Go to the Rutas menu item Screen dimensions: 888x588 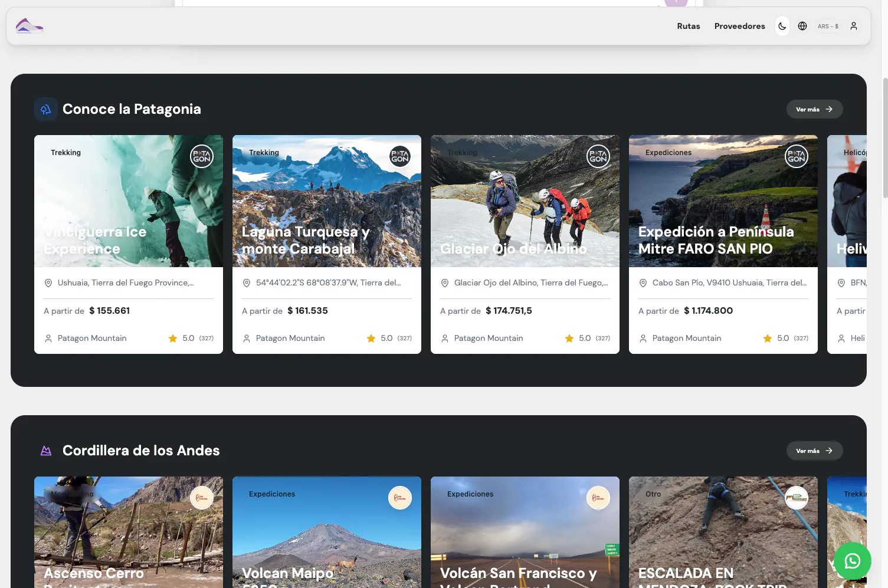[689, 26]
